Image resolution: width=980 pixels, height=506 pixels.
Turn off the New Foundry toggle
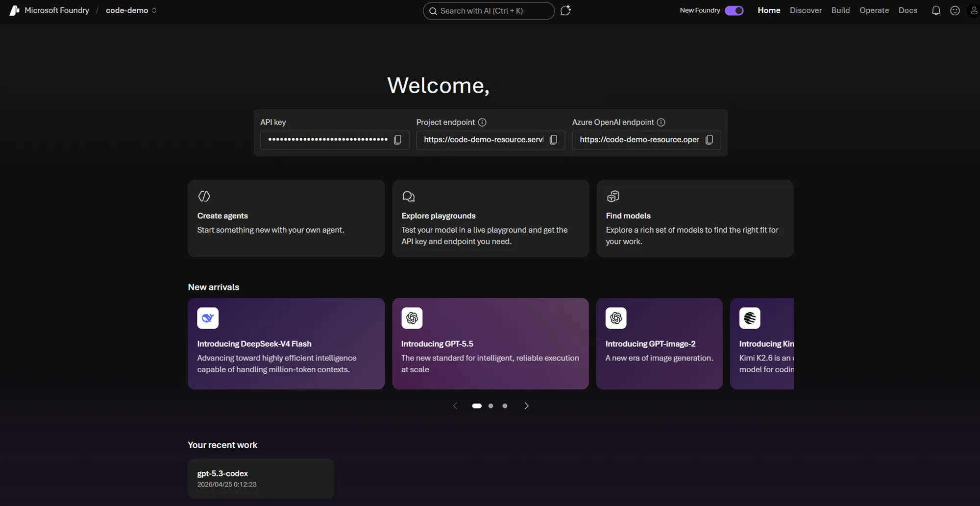pyautogui.click(x=734, y=10)
